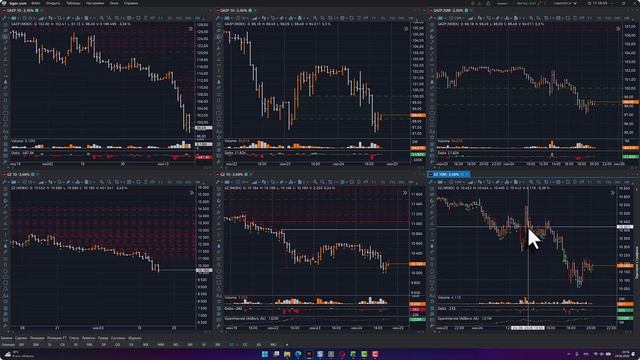Open the Открыть menu
The image size is (640, 360).
(x=53, y=3)
